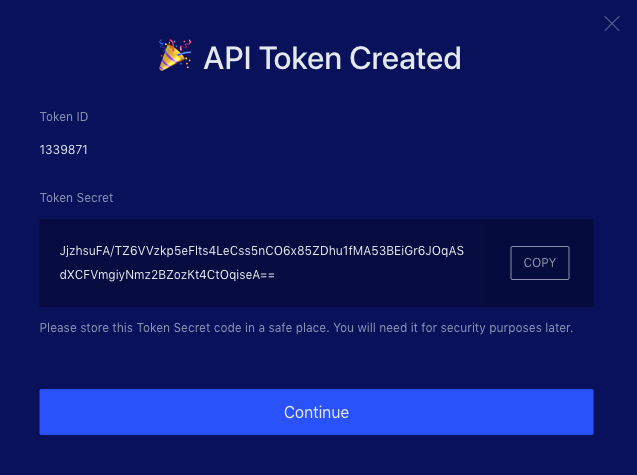Click the first line of the token secret
The width and height of the screenshot is (637, 475).
(x=262, y=251)
